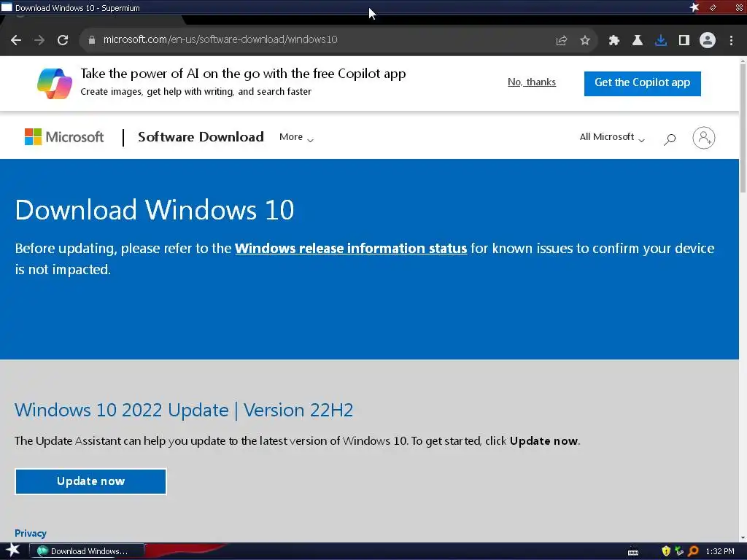Screen dimensions: 747x560
Task: Click the share page icon in address bar
Action: tap(561, 41)
